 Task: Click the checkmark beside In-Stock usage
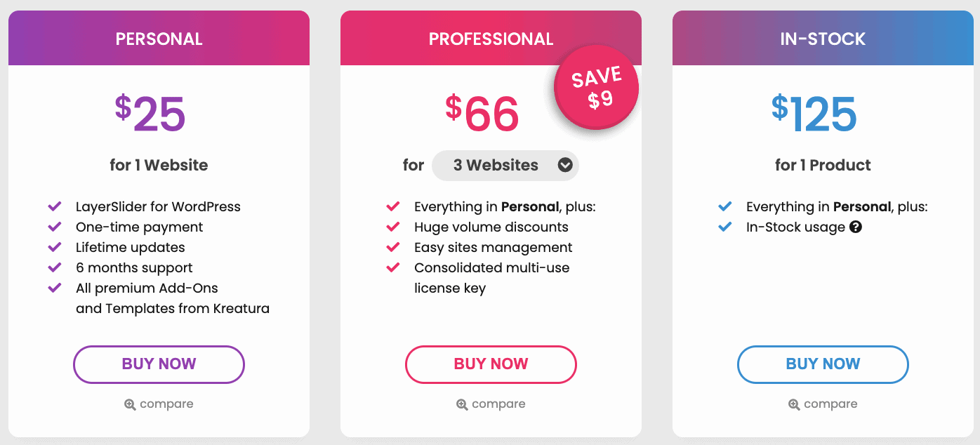(x=725, y=227)
